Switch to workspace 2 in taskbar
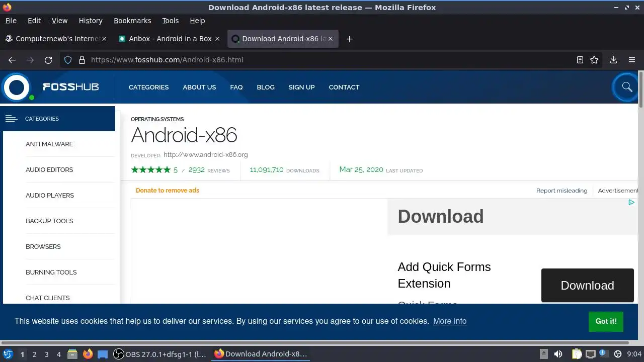Screen dimensions: 644x362 click(34, 354)
